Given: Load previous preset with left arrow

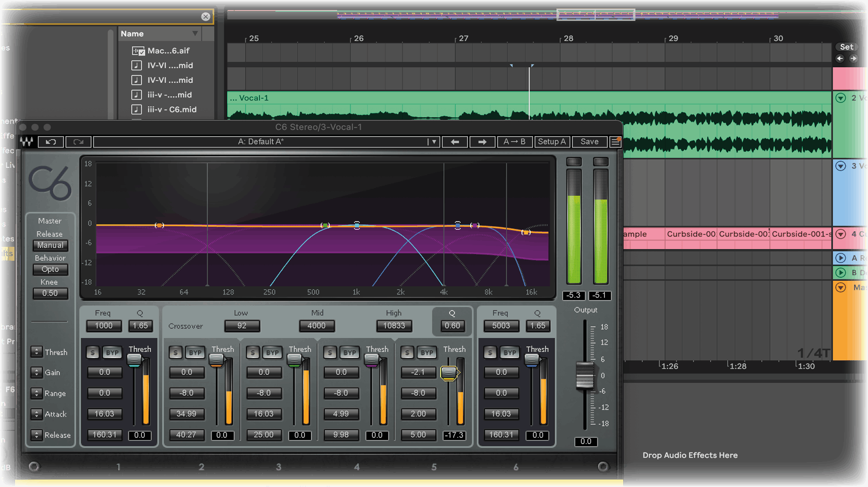Looking at the screenshot, I should pyautogui.click(x=455, y=142).
